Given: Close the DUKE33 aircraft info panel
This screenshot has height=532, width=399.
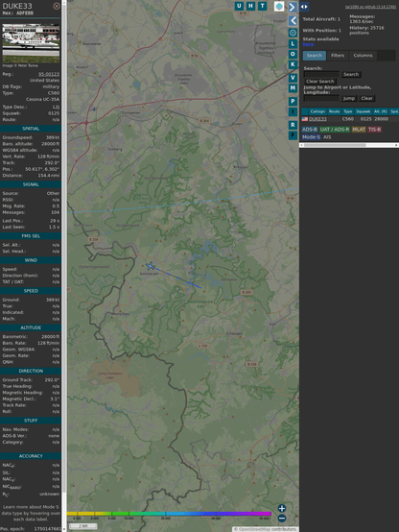Looking at the screenshot, I should pos(57,6).
